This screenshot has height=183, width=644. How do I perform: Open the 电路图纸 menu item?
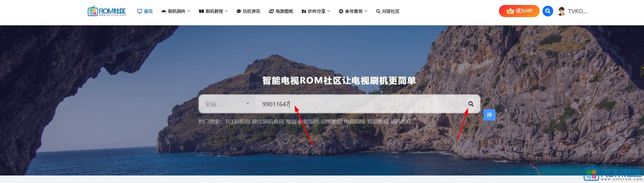click(x=281, y=11)
